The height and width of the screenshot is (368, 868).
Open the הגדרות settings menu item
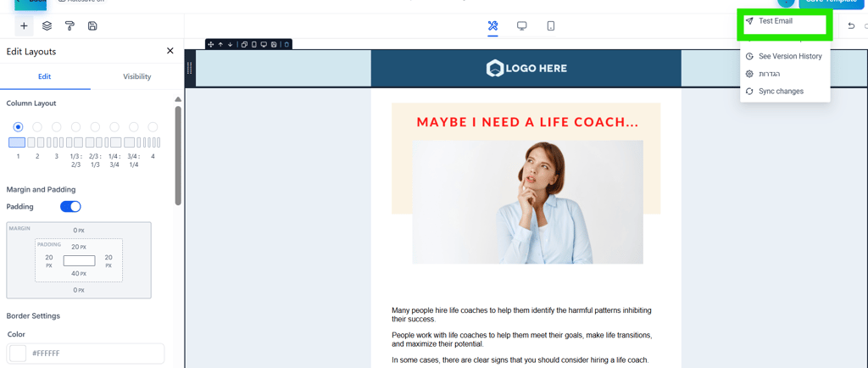(785, 74)
